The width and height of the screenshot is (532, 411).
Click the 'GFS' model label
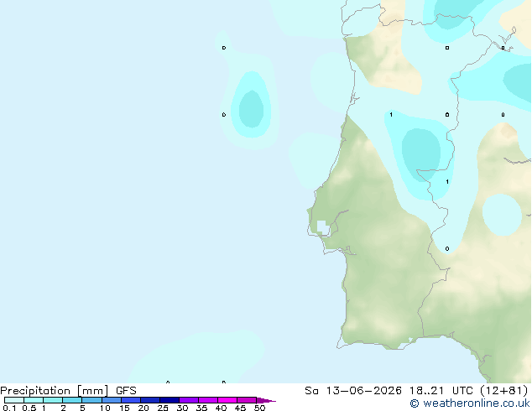[126, 391]
